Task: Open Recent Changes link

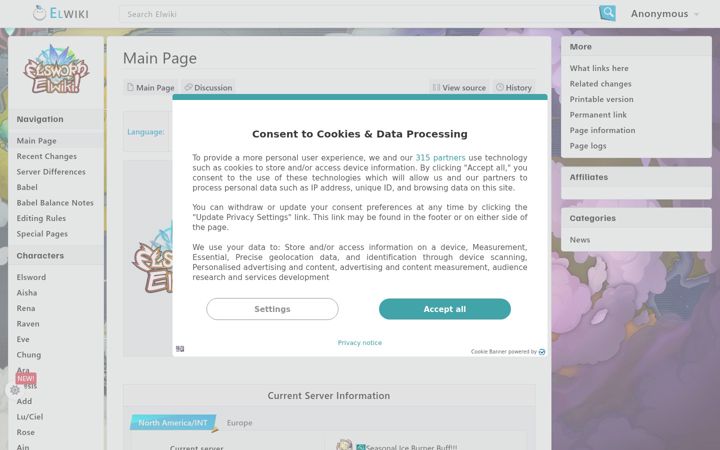Action: tap(46, 156)
